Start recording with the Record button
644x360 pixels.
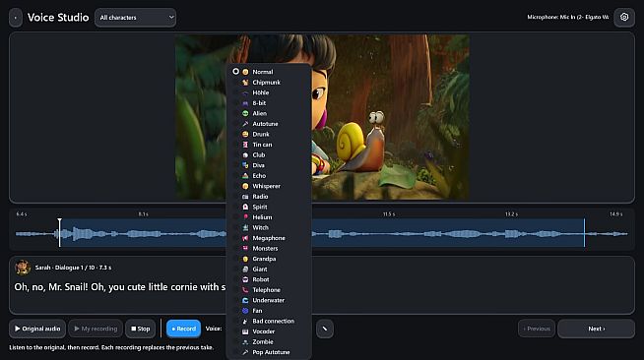183,329
